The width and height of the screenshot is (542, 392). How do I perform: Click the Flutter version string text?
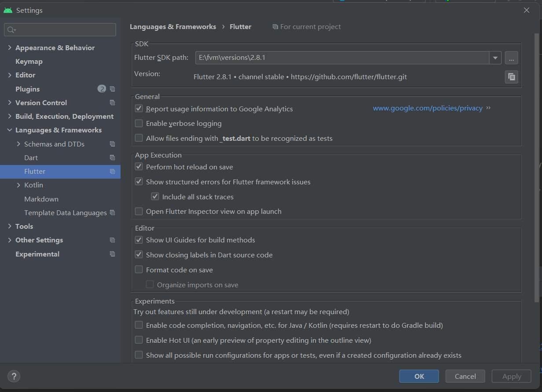click(300, 77)
